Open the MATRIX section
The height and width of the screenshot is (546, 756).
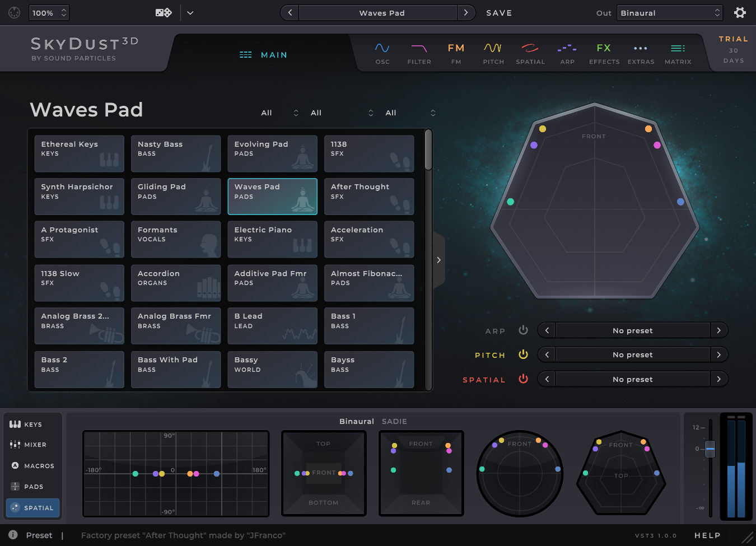coord(678,54)
